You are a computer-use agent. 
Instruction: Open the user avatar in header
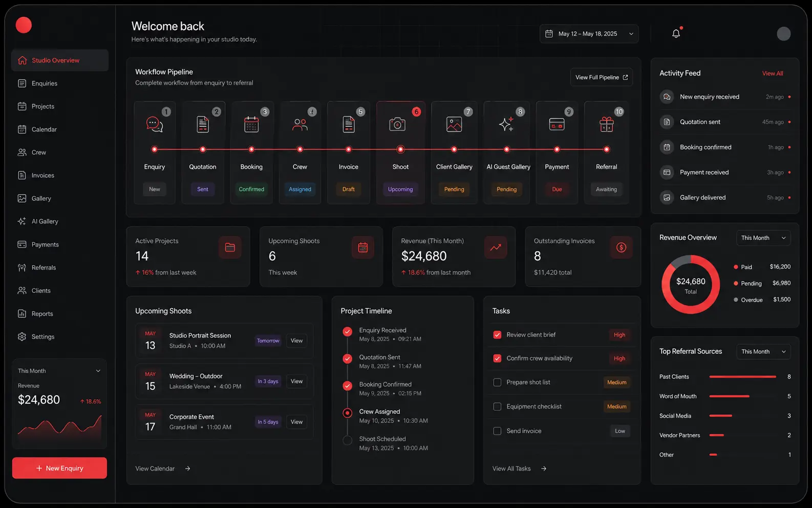[x=783, y=34]
